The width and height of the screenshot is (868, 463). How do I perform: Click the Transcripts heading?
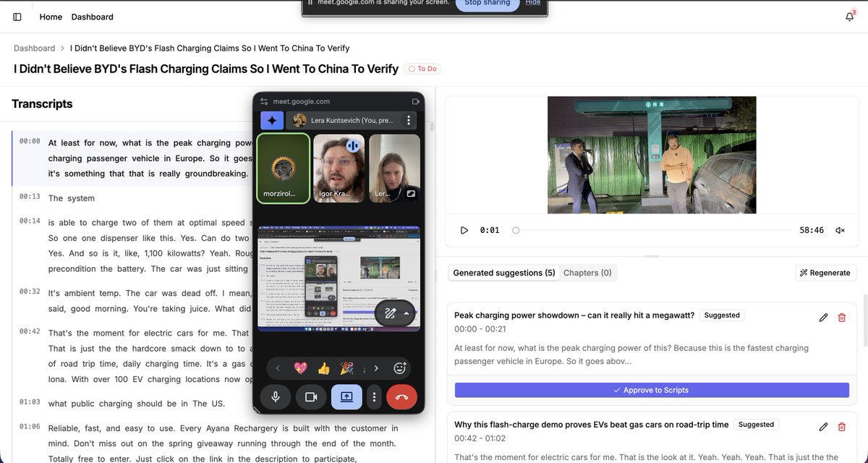point(42,103)
